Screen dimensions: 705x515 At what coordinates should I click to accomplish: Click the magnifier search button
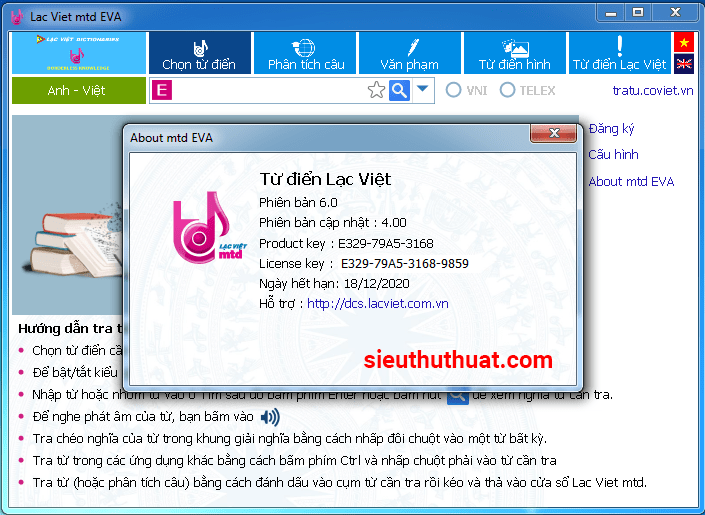pos(399,90)
